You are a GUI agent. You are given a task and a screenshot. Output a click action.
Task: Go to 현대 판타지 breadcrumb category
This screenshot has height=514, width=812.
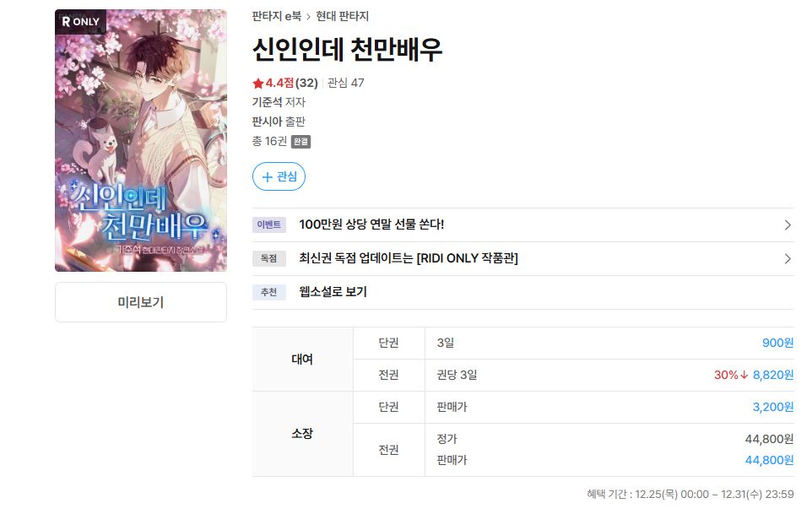(x=343, y=16)
